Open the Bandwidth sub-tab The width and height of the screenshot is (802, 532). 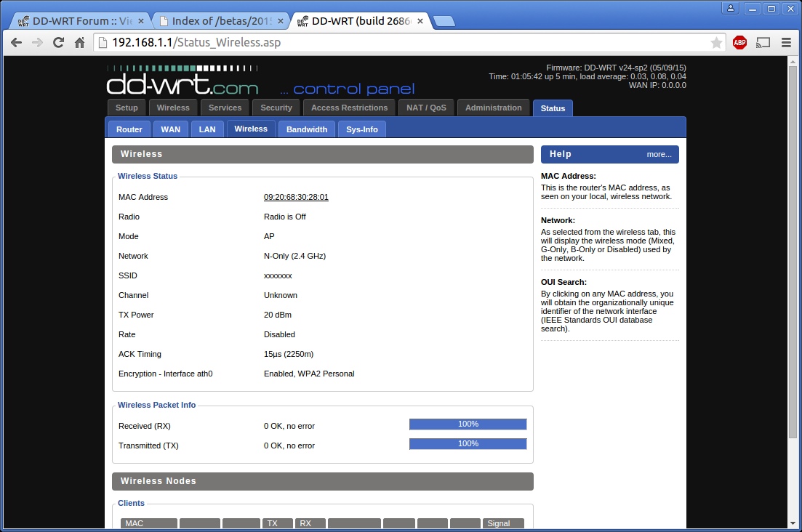coord(307,129)
